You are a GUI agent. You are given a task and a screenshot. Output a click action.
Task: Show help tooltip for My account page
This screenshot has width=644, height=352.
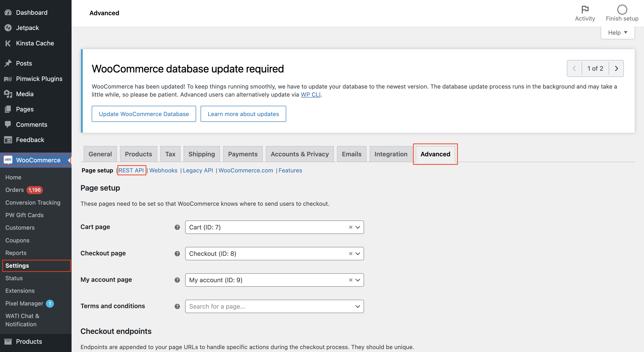[x=177, y=280]
